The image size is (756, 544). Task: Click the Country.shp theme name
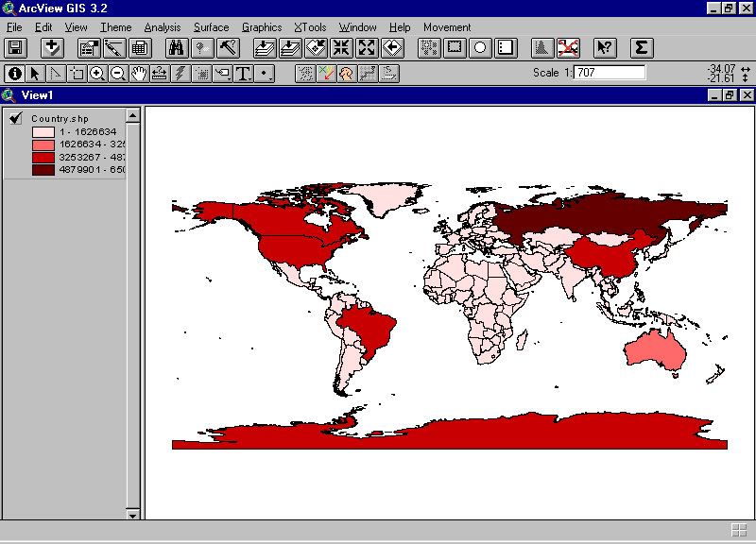(59, 118)
